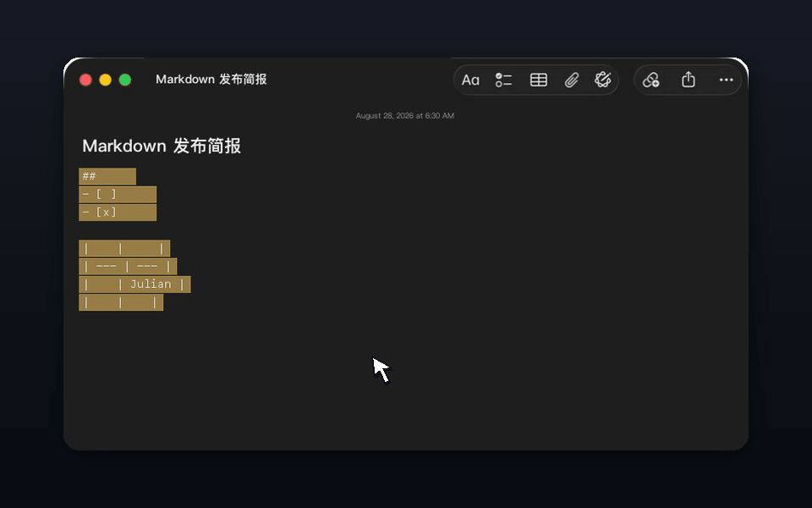Close the Notes window

(85, 80)
